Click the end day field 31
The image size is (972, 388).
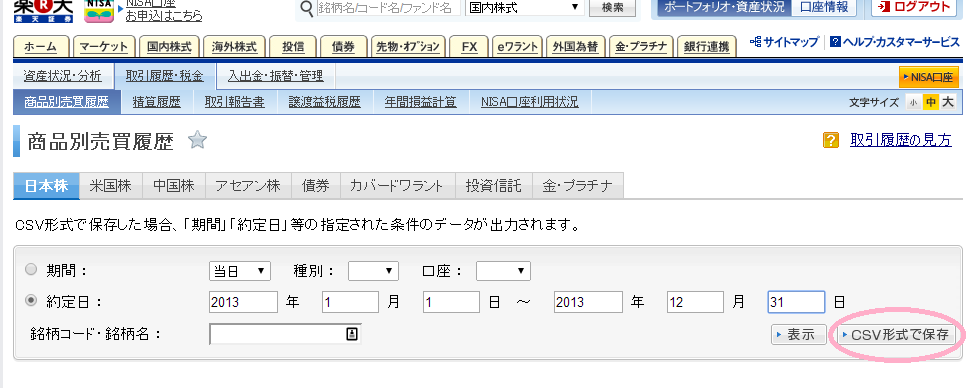796,302
